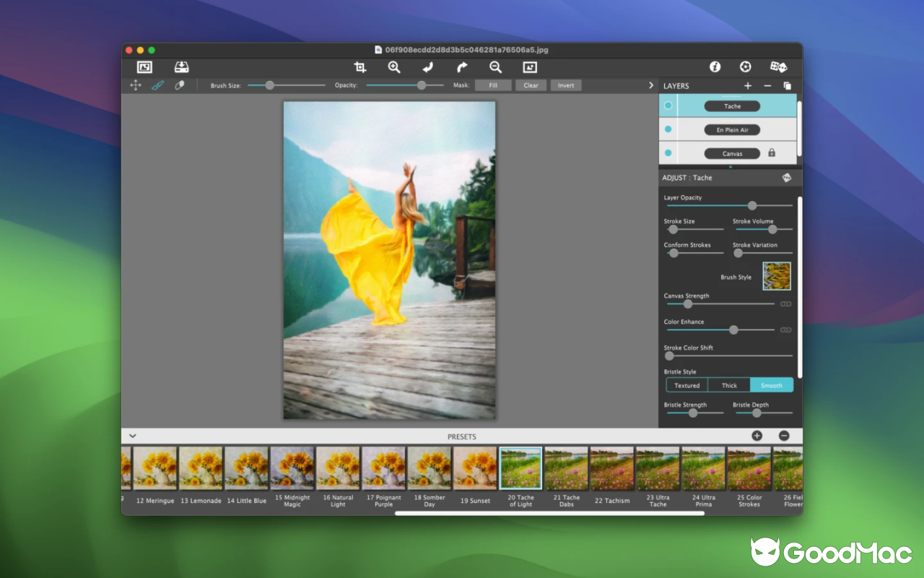Clear the mask using the Clear button
Viewport: 924px width, 578px height.
pyautogui.click(x=531, y=85)
